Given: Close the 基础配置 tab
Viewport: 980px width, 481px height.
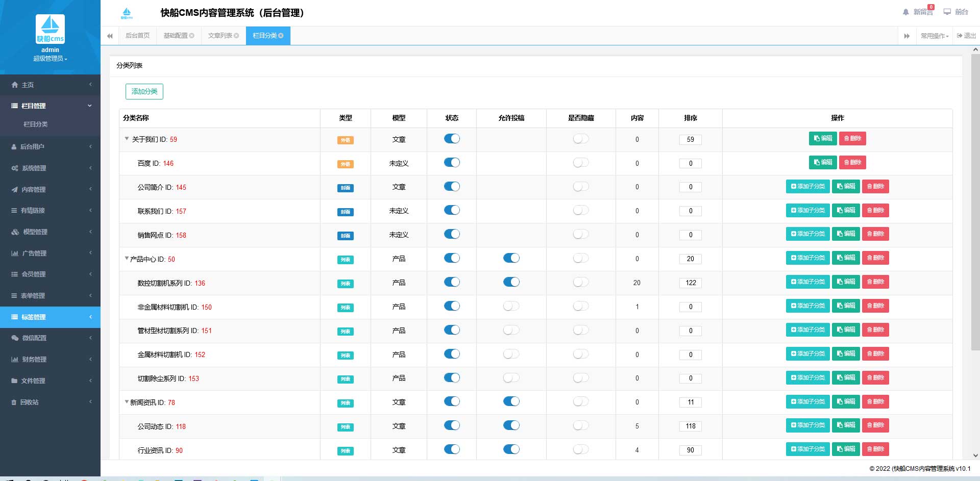Looking at the screenshot, I should pos(193,35).
